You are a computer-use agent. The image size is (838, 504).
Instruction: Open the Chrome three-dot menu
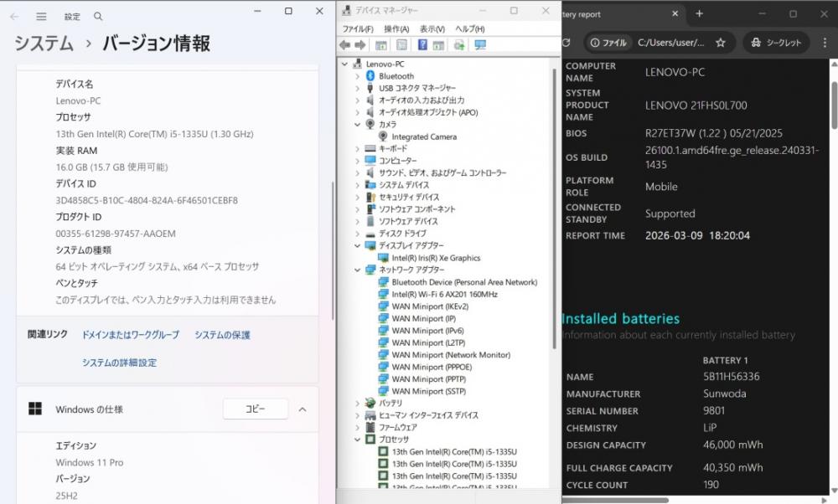tap(826, 43)
